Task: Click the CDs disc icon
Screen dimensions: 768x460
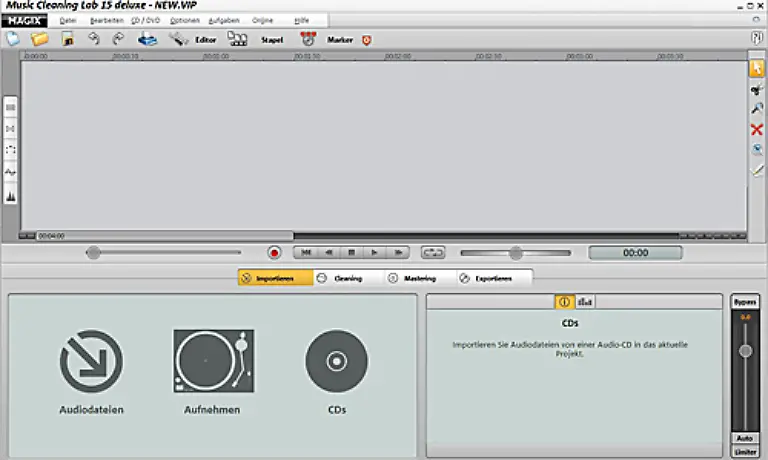Action: point(336,362)
